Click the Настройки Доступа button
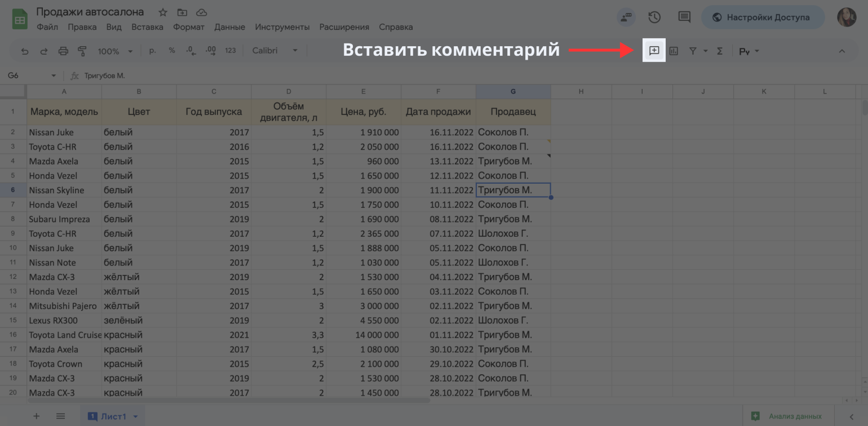Viewport: 868px width, 426px height. 762,17
